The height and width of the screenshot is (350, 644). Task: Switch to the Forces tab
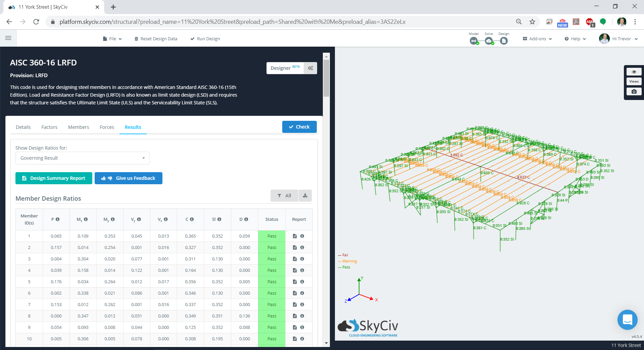[x=107, y=127]
